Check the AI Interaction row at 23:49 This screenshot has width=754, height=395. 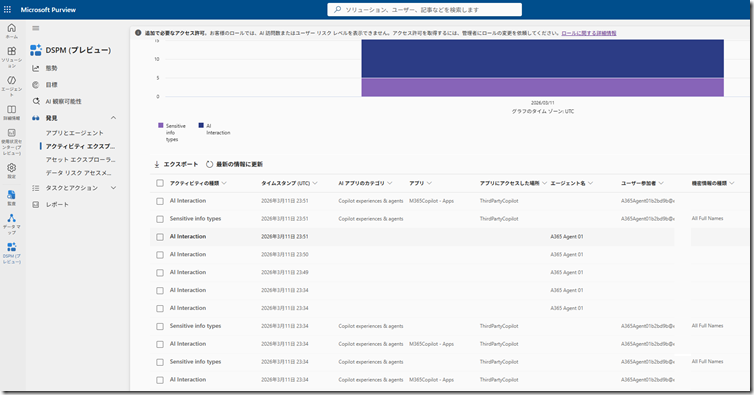click(x=160, y=273)
